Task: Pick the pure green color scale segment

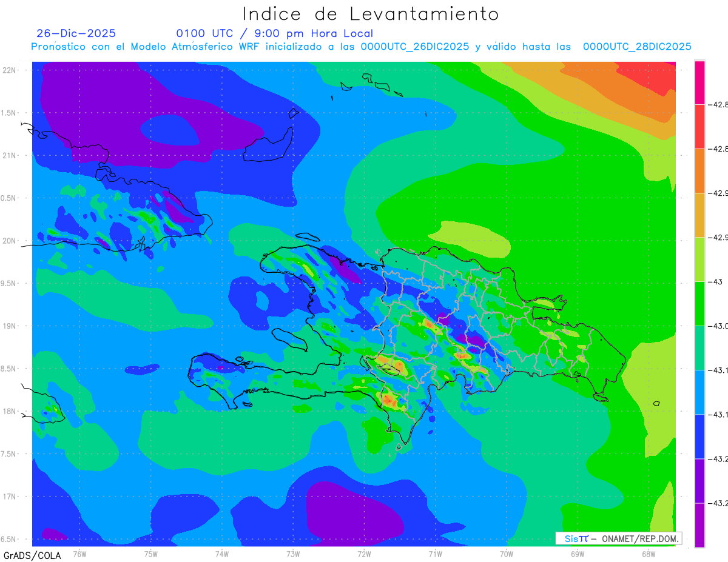Action: [699, 303]
